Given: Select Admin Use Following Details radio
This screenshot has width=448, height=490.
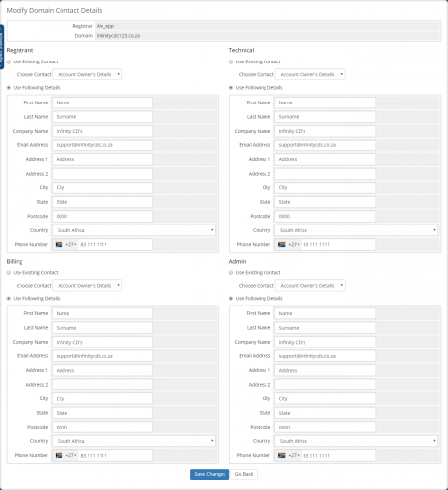Looking at the screenshot, I should point(231,299).
